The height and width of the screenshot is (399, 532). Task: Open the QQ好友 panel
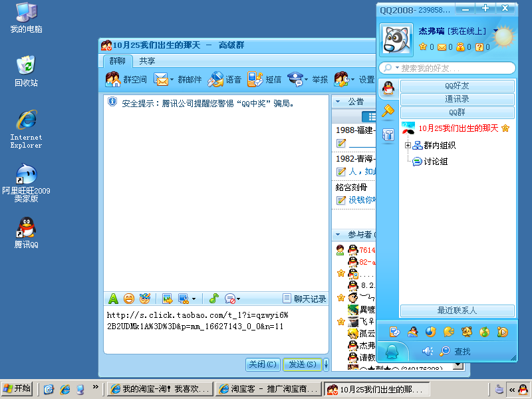coord(458,86)
